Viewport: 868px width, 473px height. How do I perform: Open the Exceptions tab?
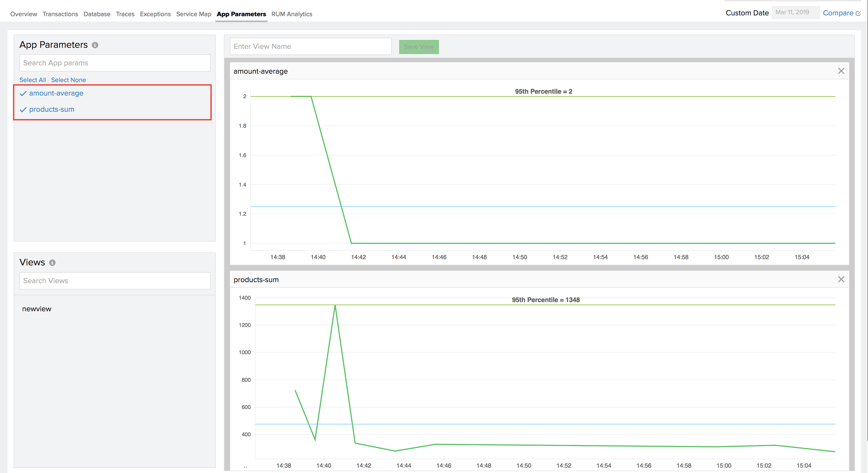click(x=155, y=14)
